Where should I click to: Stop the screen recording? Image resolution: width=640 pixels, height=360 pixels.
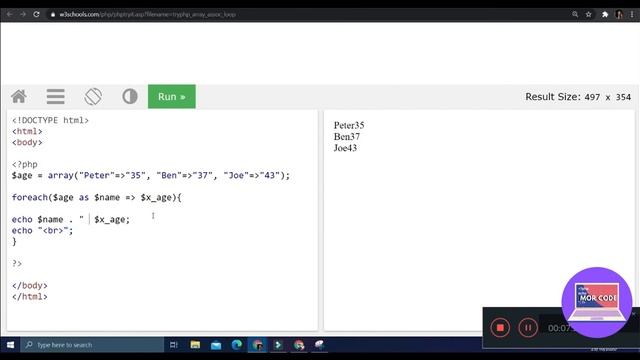click(x=500, y=328)
